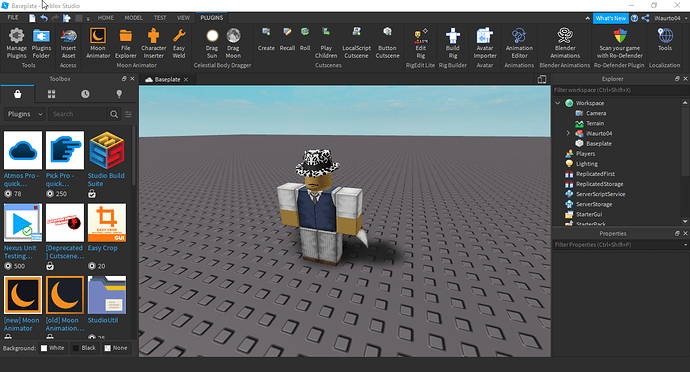690x372 pixels.
Task: Set thumbnail background to White
Action: [x=52, y=348]
